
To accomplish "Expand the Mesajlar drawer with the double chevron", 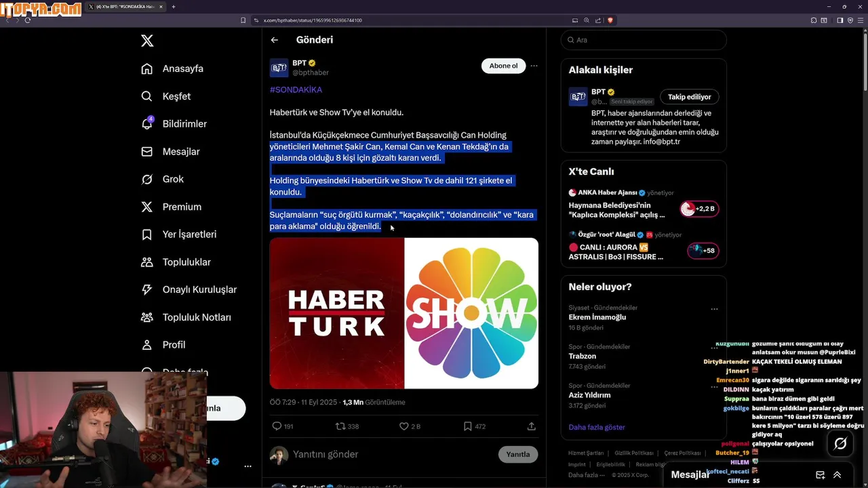I will pos(837,475).
